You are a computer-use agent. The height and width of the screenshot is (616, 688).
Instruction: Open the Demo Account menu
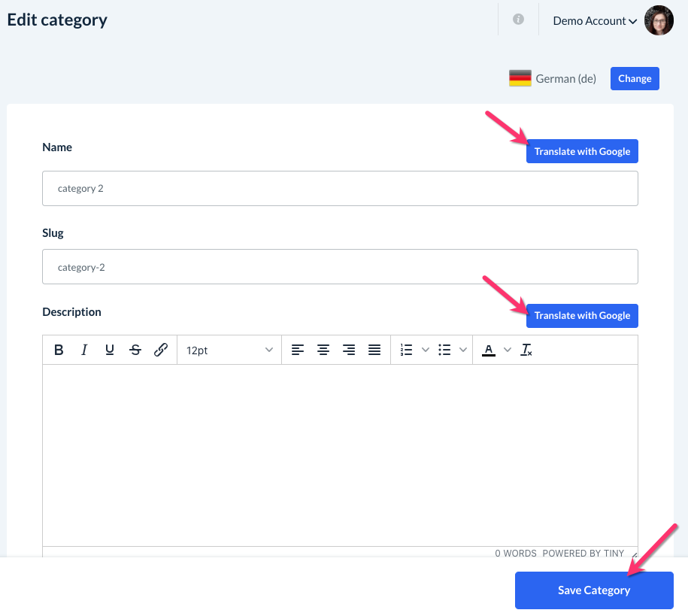[595, 21]
